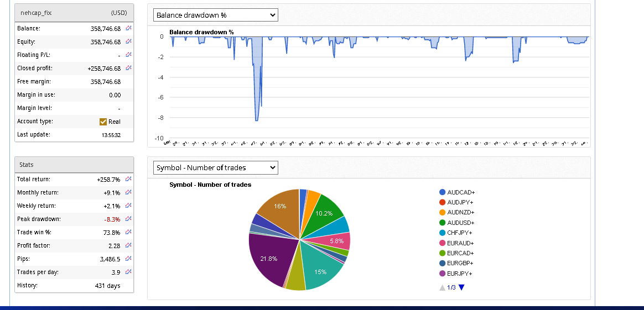Click chart icon beside Trade win %

tap(128, 232)
